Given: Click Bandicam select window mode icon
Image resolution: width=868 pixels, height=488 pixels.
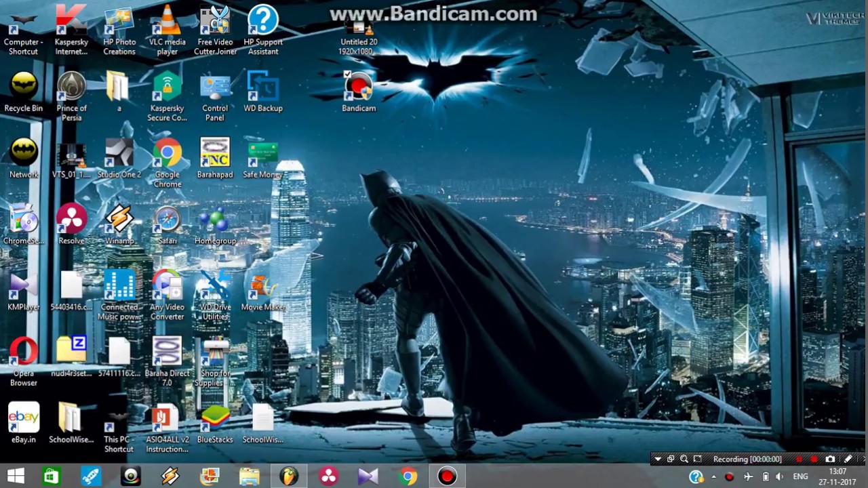Looking at the screenshot, I should [671, 459].
